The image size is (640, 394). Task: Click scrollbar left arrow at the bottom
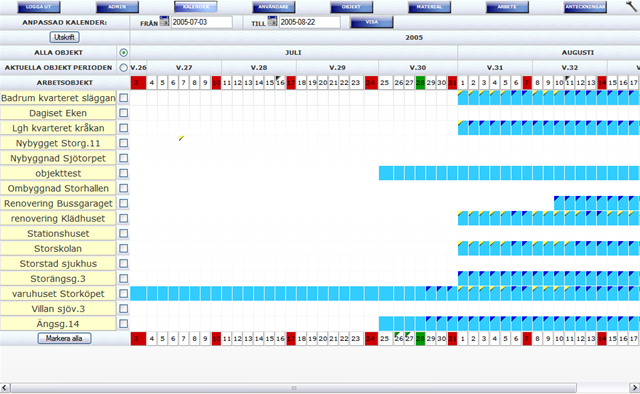[x=5, y=387]
